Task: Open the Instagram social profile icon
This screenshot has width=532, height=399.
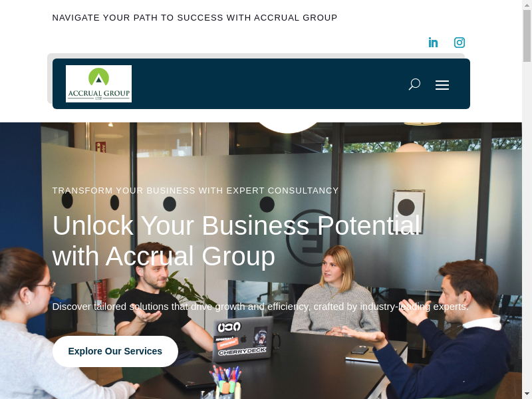Action: coord(460,43)
